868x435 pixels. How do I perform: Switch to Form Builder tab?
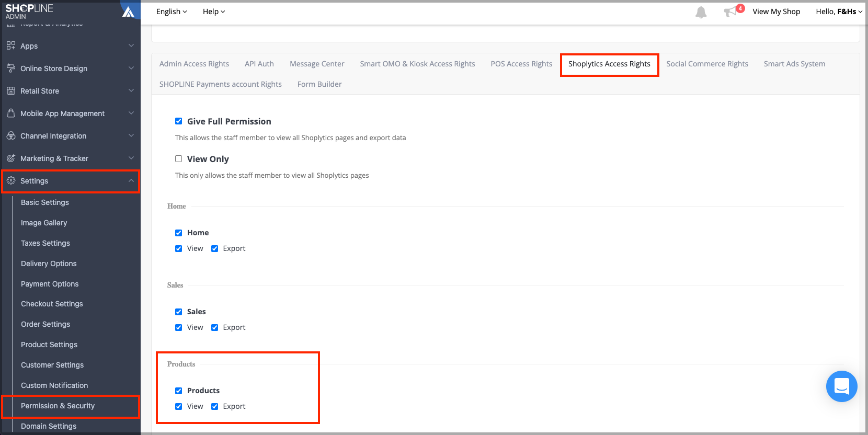[x=319, y=84]
